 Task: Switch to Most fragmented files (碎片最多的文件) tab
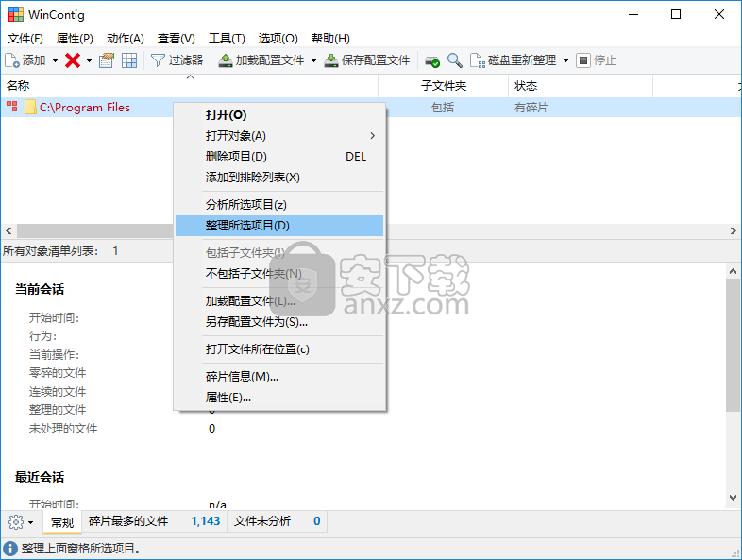154,521
